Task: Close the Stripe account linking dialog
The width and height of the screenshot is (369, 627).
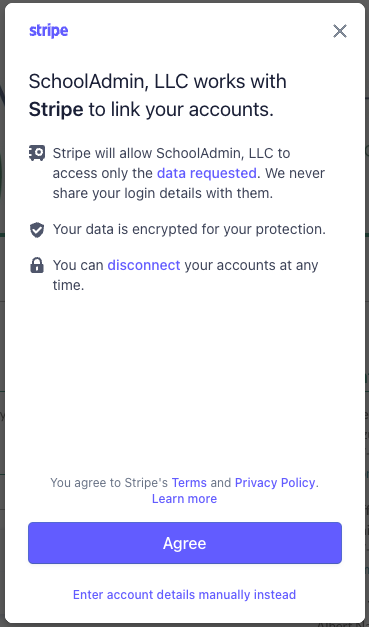Action: [x=340, y=31]
